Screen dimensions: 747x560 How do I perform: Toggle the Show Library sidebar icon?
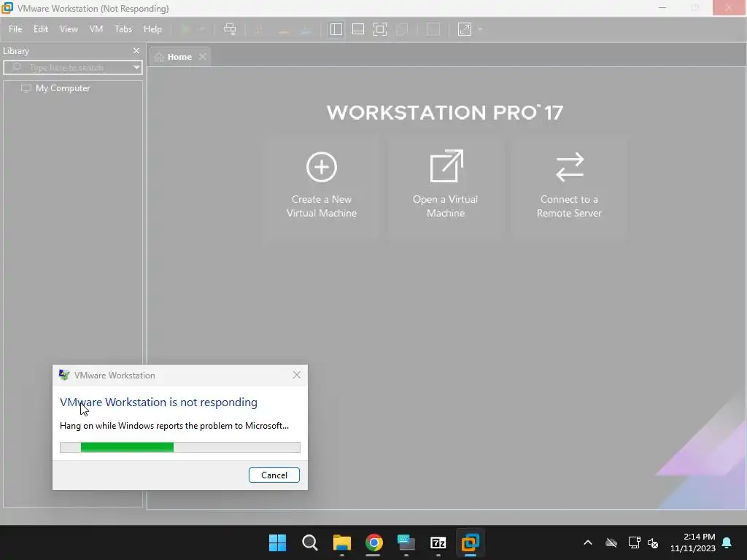pyautogui.click(x=336, y=29)
